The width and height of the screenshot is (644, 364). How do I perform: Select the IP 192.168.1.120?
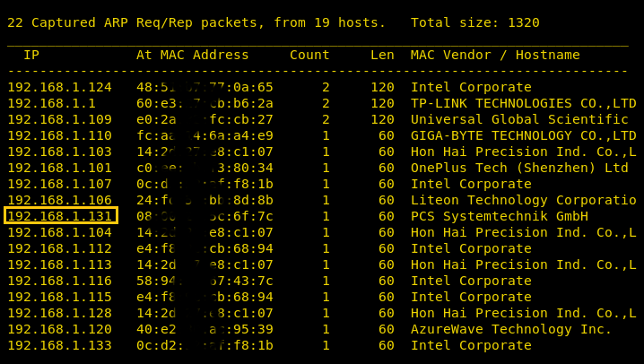pyautogui.click(x=60, y=329)
